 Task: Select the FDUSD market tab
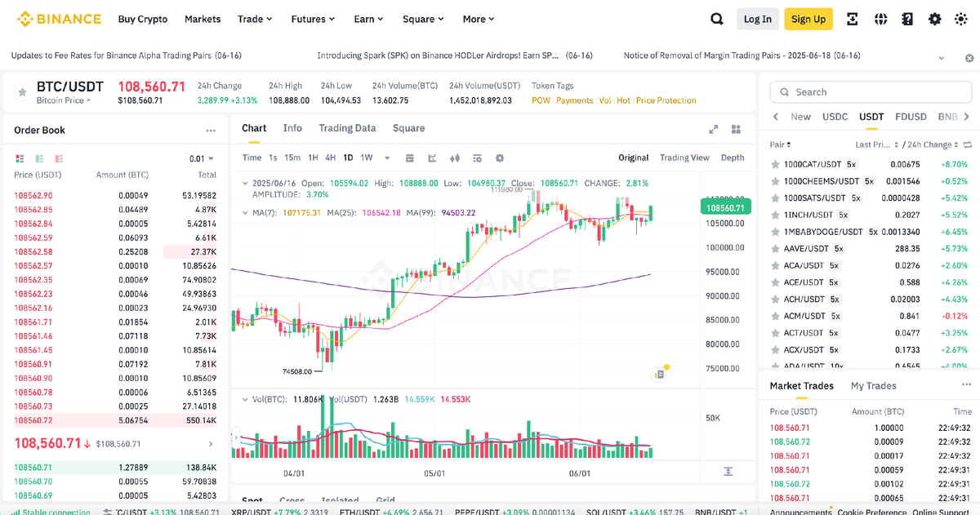(x=911, y=117)
